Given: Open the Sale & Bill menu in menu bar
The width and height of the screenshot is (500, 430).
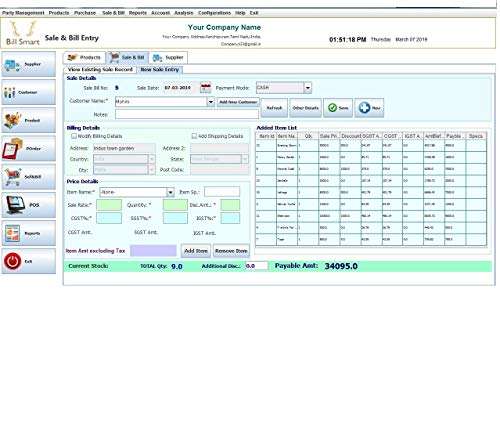Looking at the screenshot, I should (x=113, y=13).
